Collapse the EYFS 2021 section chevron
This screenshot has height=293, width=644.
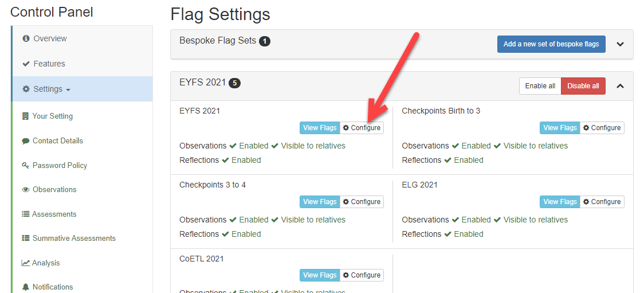pos(620,86)
